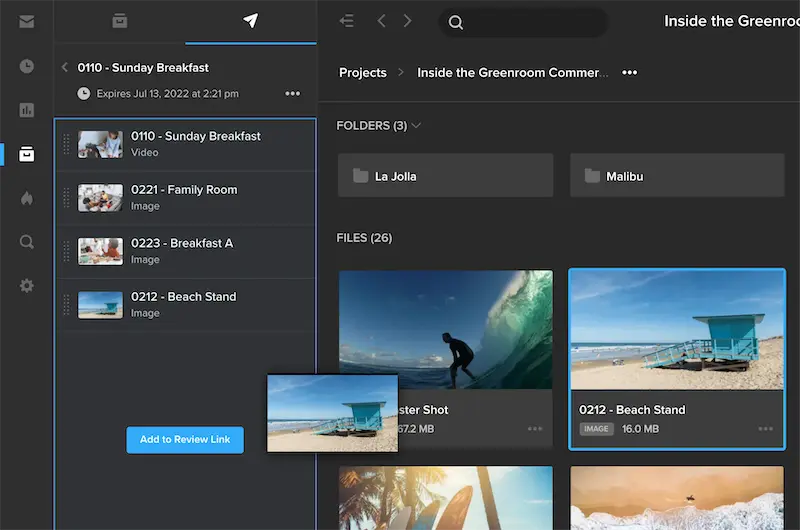The image size is (800, 530).
Task: Open options ellipsis on the surfer file card
Action: (x=535, y=429)
